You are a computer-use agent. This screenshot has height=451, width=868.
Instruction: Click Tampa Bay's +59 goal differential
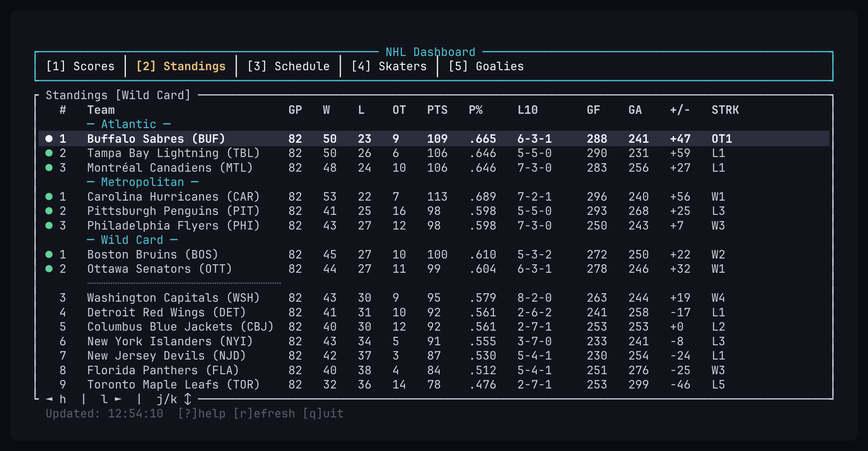point(680,153)
